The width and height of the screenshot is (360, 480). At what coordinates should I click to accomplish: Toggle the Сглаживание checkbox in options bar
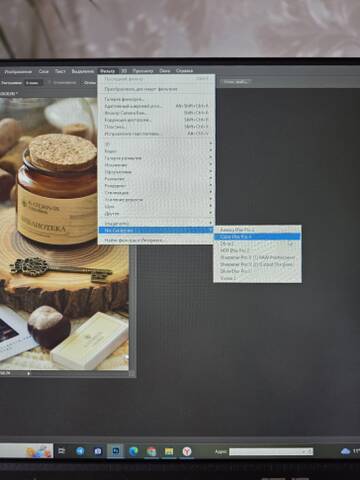(49, 82)
